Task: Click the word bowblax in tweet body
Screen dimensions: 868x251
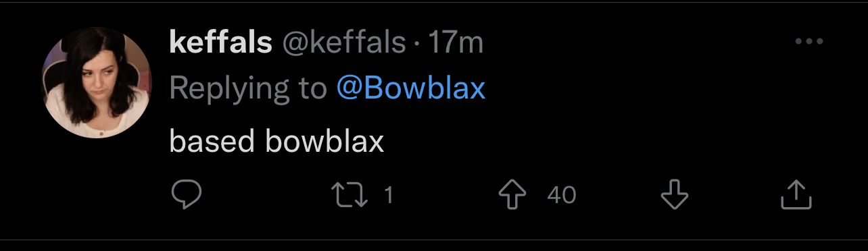Action: pos(325,141)
